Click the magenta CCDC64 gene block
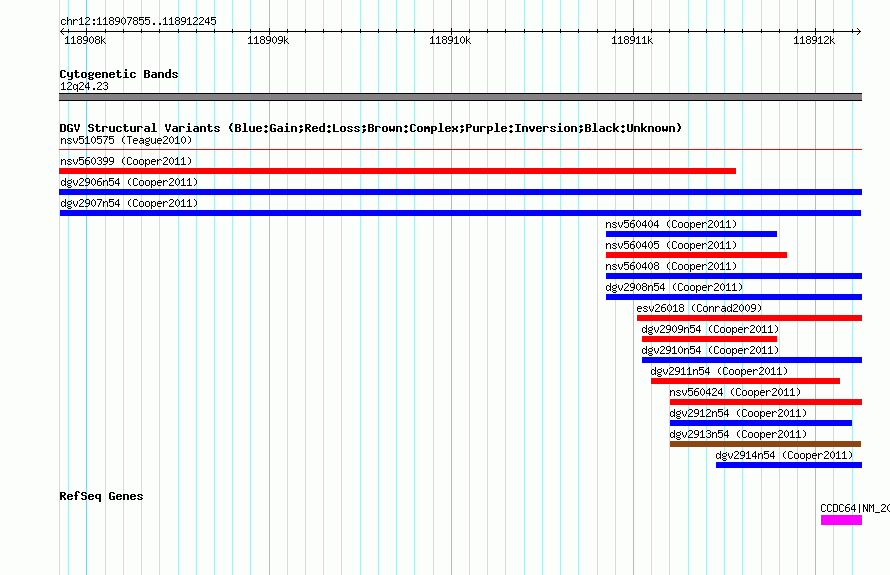890x575 pixels. coord(841,520)
